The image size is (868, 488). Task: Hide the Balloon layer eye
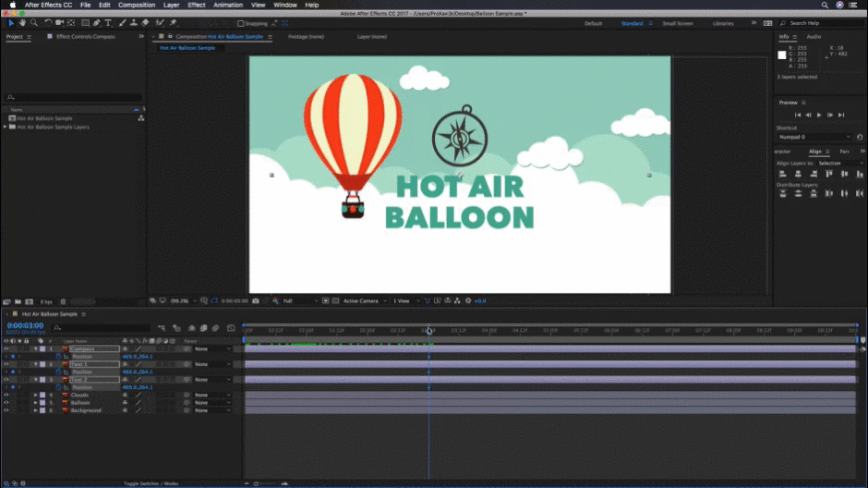coord(6,403)
